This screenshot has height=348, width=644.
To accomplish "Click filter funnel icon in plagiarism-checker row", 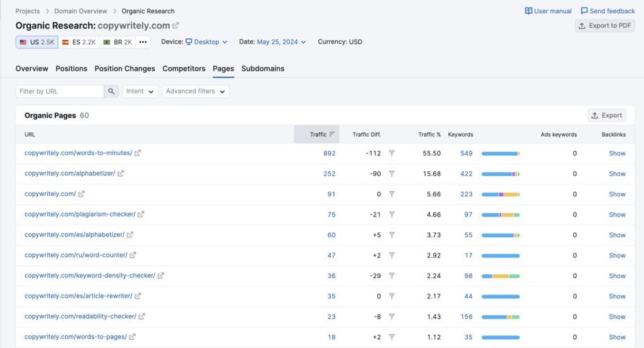I will point(392,215).
